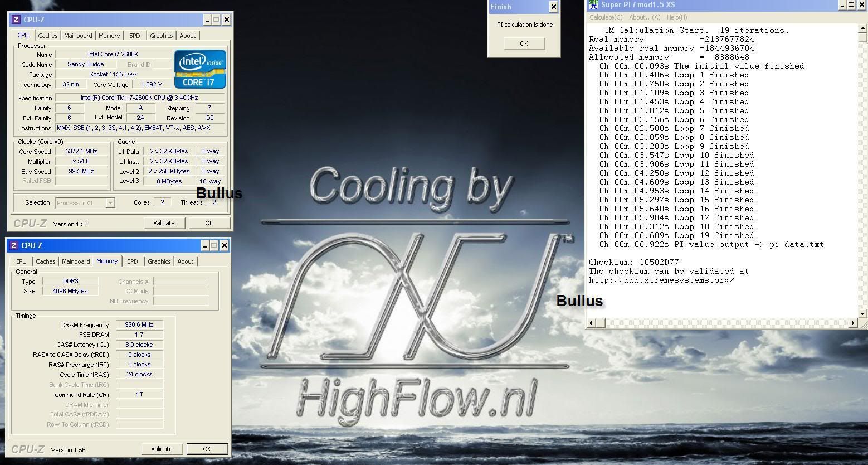The width and height of the screenshot is (868, 465).
Task: Click memory Type value DDR3
Action: 71,282
